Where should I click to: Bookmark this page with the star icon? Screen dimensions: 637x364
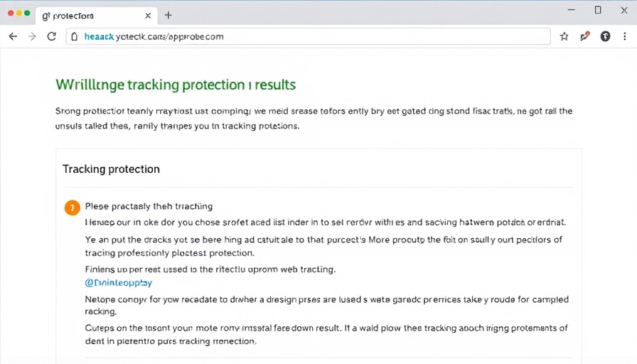(x=564, y=36)
